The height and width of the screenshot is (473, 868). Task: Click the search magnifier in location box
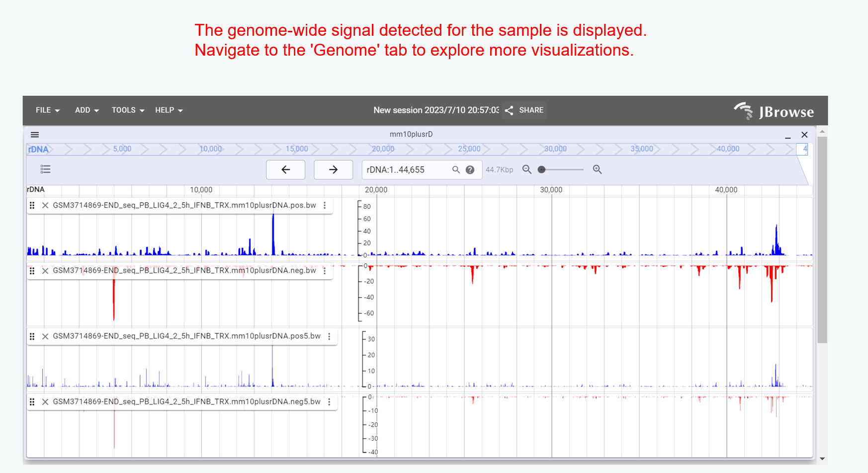click(x=456, y=169)
